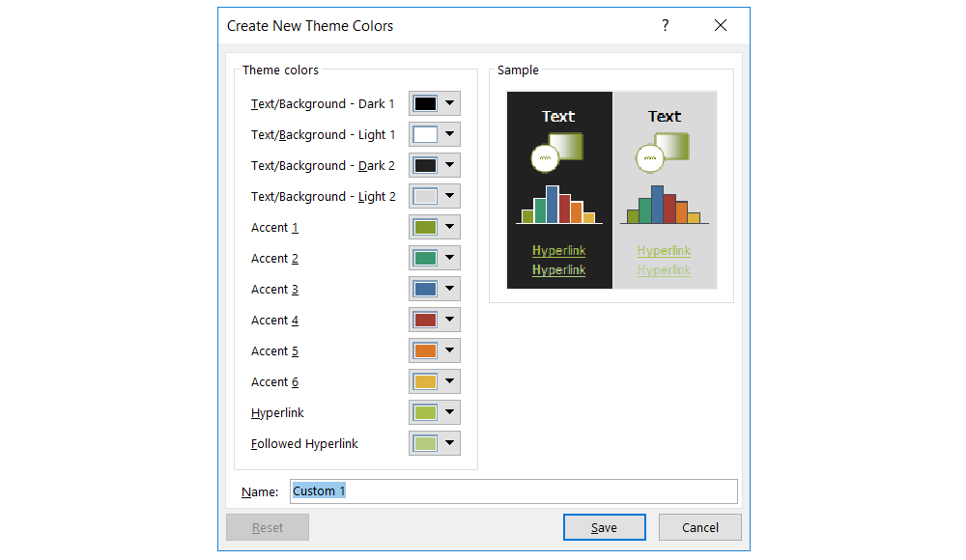Screen dimensions: 966x560
Task: Open the Accent 1 color dropdown
Action: click(x=449, y=227)
